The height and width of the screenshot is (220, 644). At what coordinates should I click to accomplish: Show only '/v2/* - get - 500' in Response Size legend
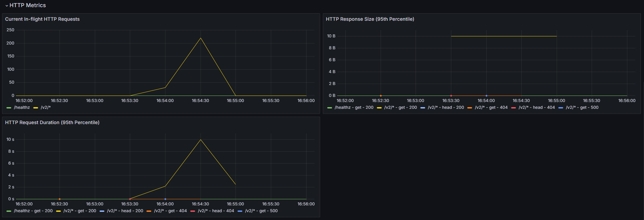click(582, 107)
